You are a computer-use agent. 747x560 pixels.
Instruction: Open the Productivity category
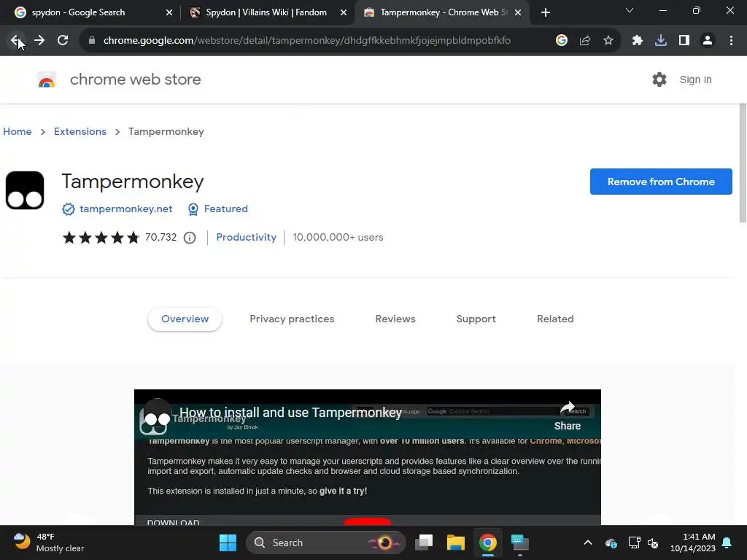pos(247,237)
